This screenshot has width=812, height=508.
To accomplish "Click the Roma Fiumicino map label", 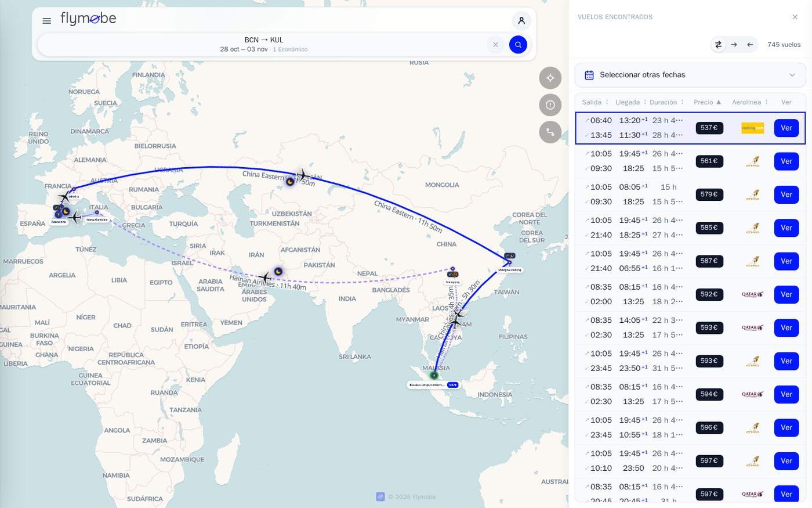I will point(97,220).
